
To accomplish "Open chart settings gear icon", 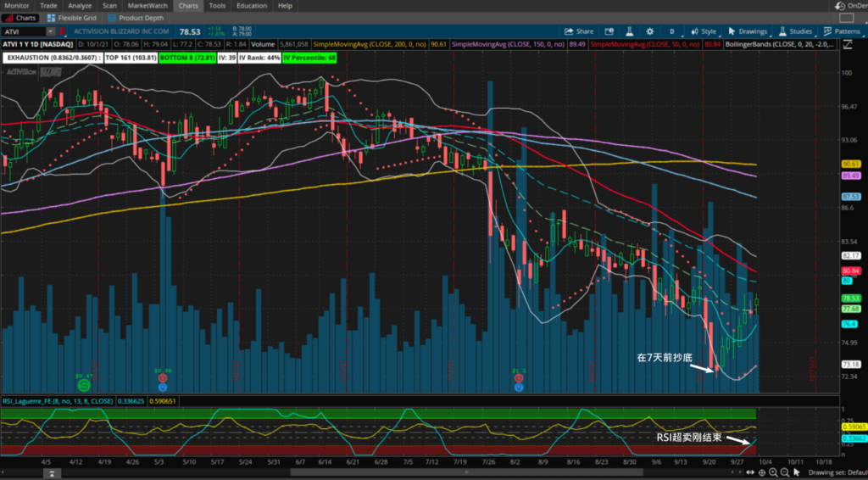I will pyautogui.click(x=650, y=31).
